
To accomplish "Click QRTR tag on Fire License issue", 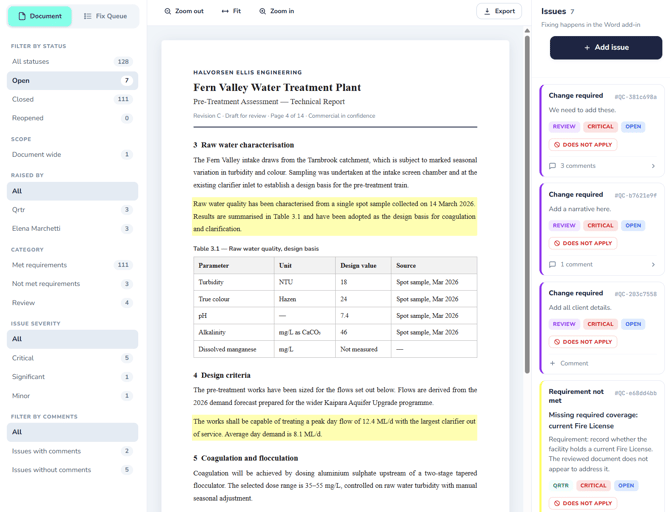I will pyautogui.click(x=561, y=486).
